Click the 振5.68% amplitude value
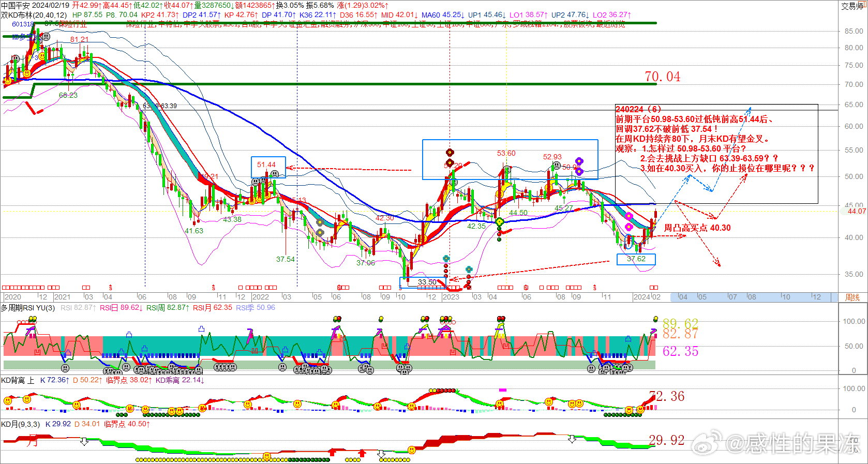868x464 pixels. [320, 5]
